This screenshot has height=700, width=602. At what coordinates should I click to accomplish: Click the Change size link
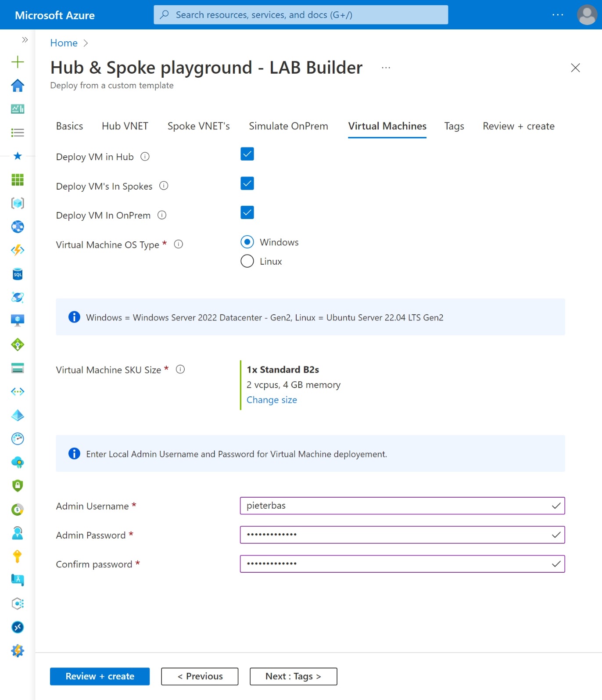point(272,400)
